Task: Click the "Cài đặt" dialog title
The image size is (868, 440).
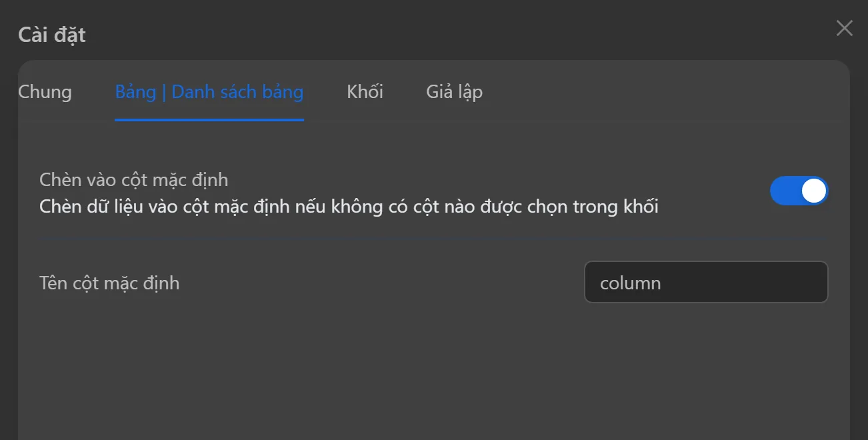Action: [x=52, y=35]
